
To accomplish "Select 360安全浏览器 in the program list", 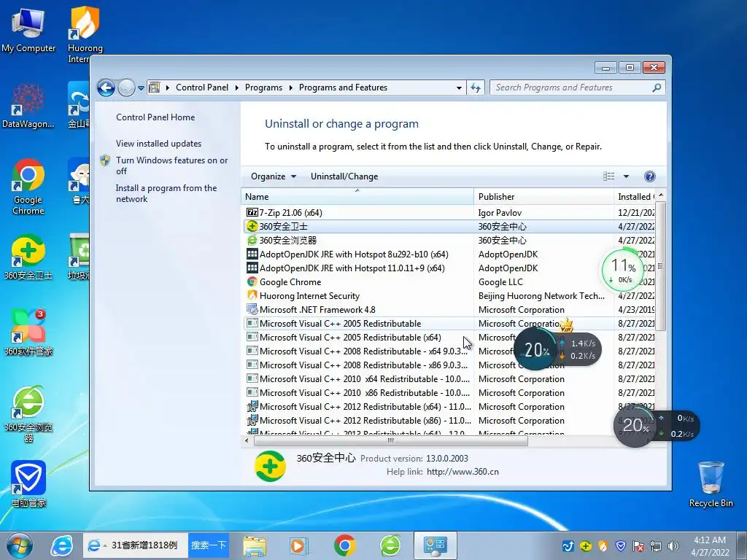I will point(448,241).
